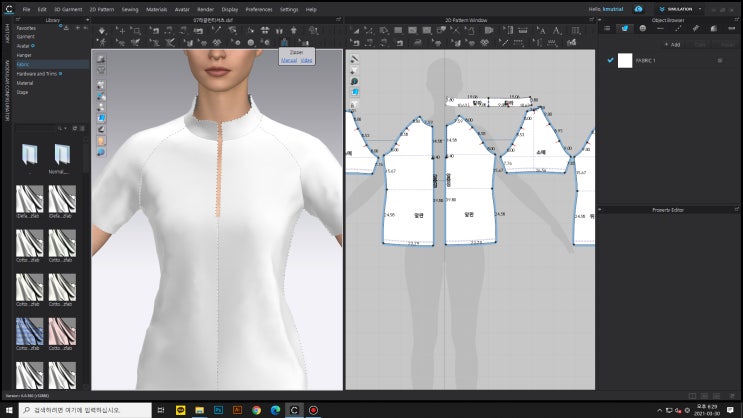This screenshot has width=743, height=418.
Task: Click the Photoshop icon in Windows taskbar
Action: [218, 410]
